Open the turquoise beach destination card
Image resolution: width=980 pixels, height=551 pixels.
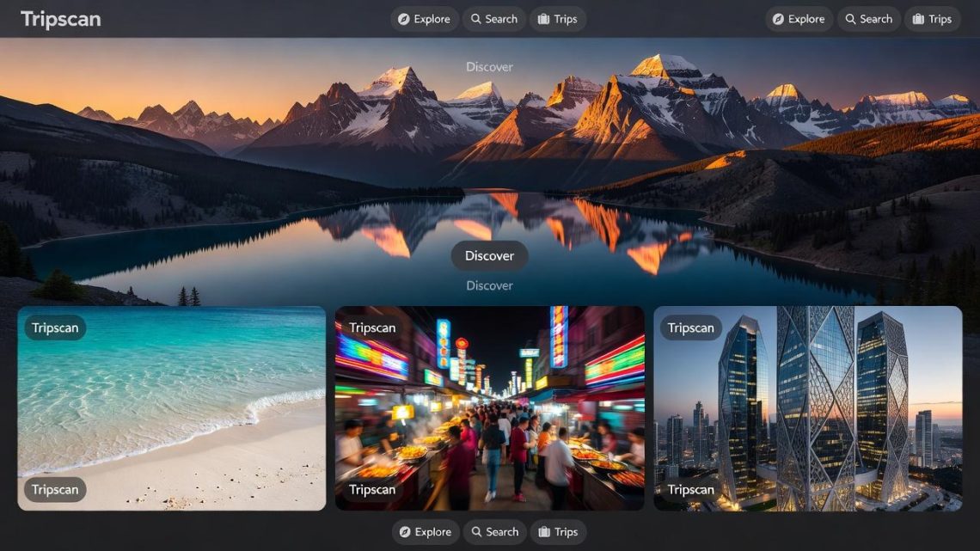172,408
